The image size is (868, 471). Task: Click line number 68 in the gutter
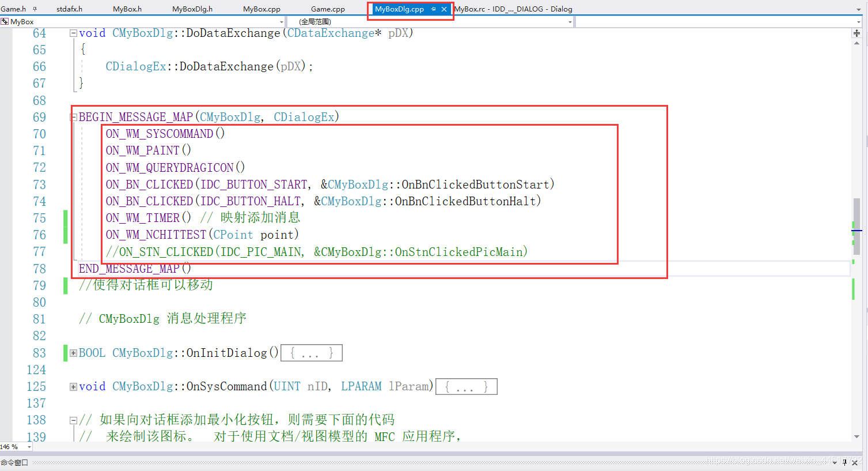point(39,101)
